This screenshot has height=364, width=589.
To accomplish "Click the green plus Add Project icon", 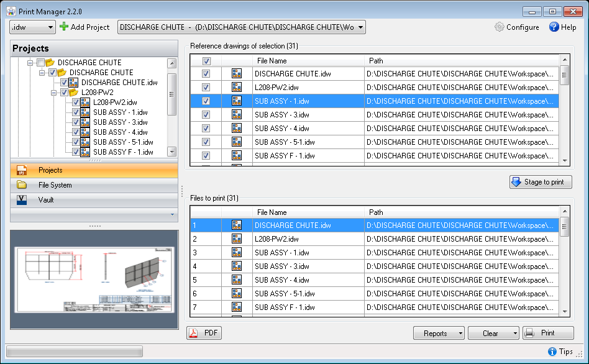I will (x=64, y=27).
